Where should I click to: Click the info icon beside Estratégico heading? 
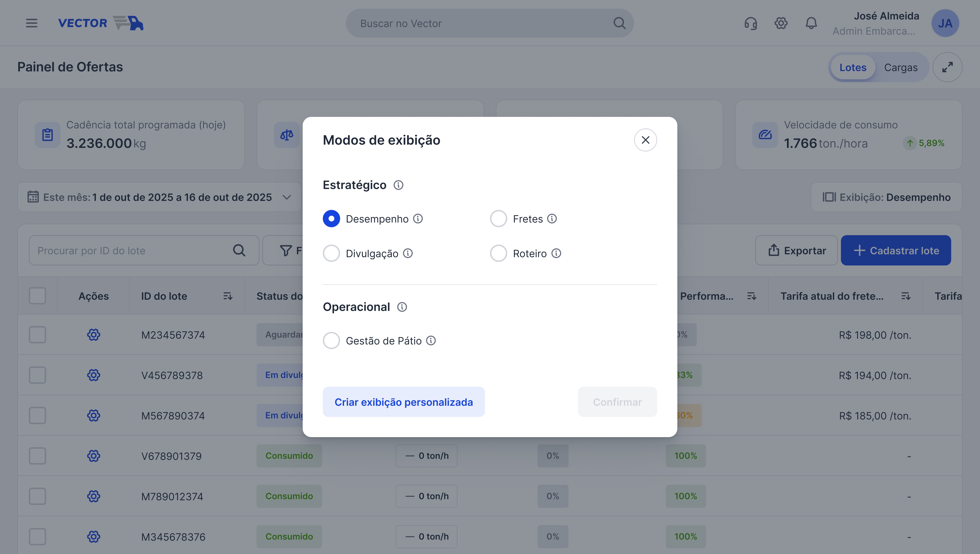[x=398, y=185]
